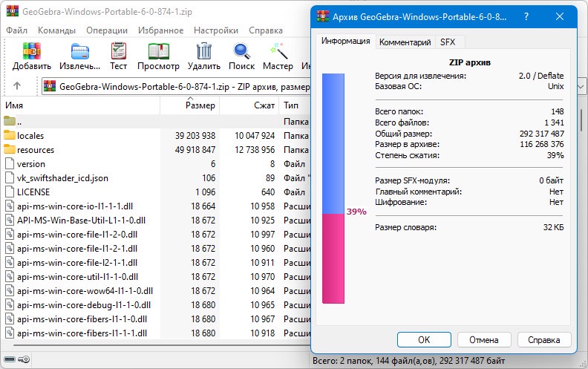
Task: Open the Просмотр (View) tool
Action: point(159,51)
